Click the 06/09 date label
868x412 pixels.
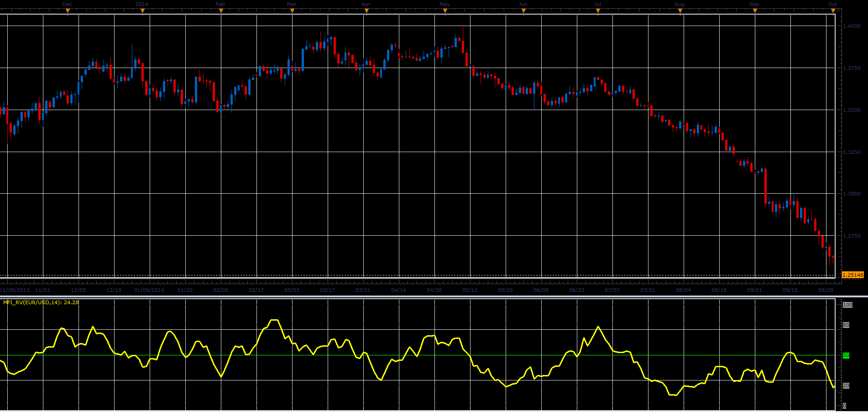541,290
